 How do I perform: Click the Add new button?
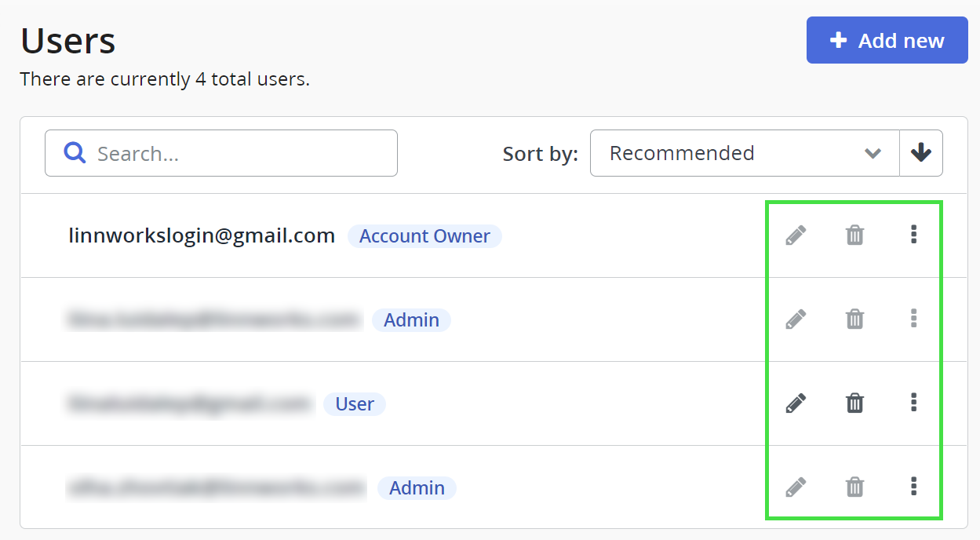tap(887, 40)
